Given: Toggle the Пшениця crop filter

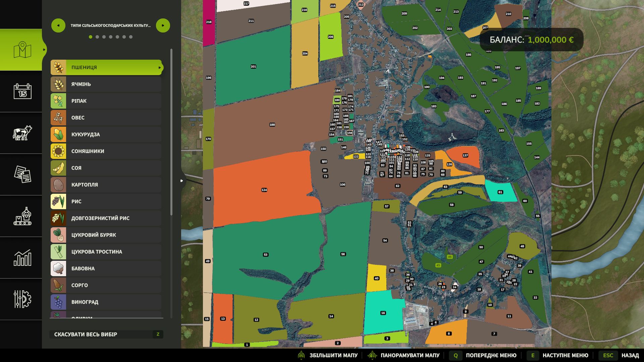Looking at the screenshot, I should [x=106, y=67].
